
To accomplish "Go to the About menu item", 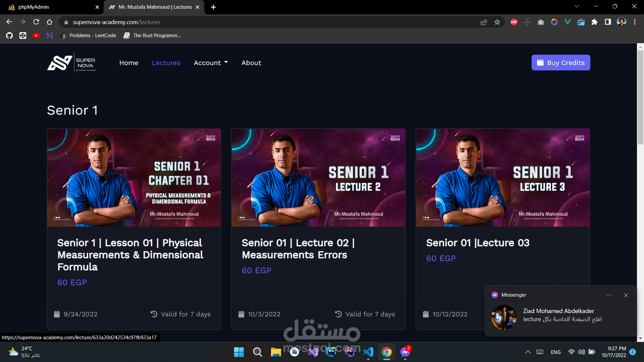I will click(251, 63).
